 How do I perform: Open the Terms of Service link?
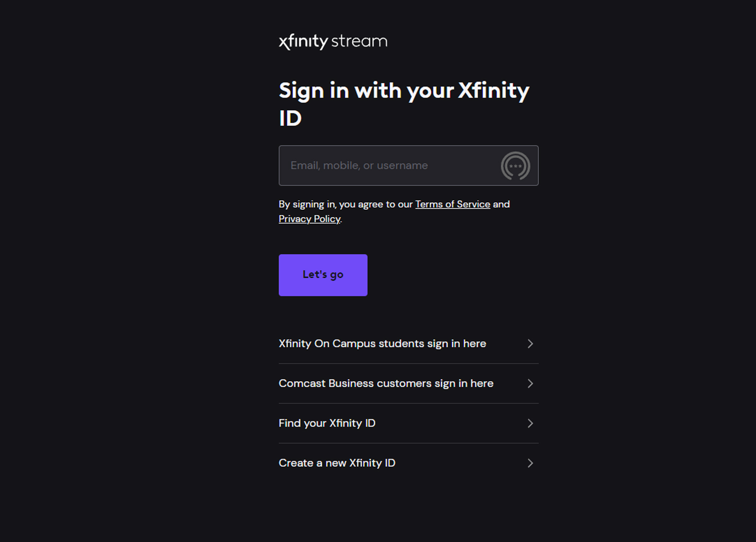[x=453, y=204]
